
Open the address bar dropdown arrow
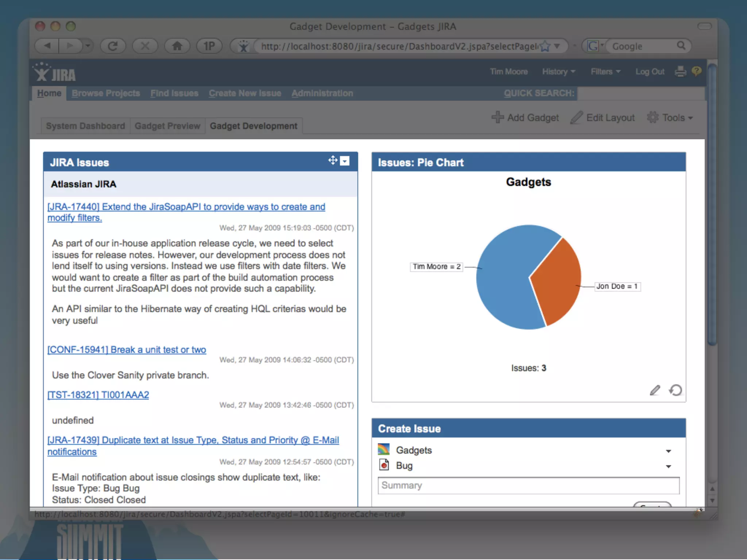(x=557, y=46)
